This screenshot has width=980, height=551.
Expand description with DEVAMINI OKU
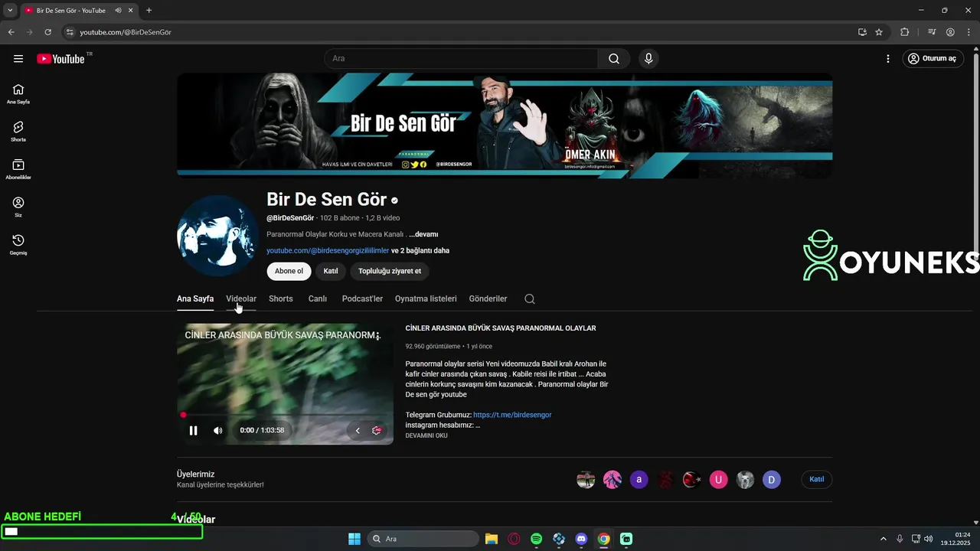426,435
